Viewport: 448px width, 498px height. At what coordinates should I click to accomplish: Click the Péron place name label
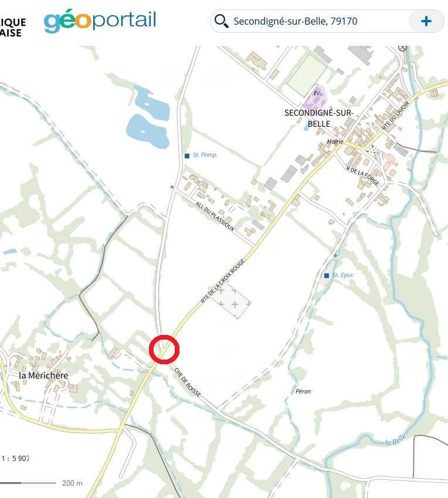(x=303, y=391)
